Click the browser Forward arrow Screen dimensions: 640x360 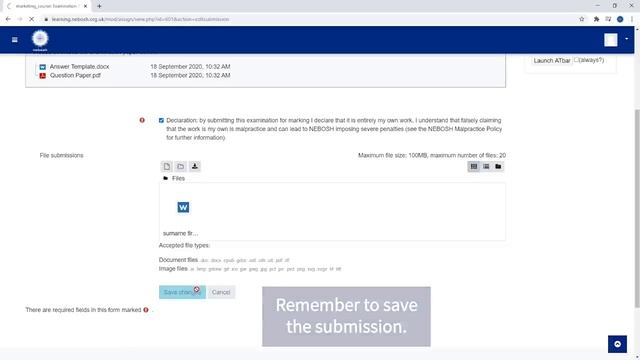pos(20,19)
